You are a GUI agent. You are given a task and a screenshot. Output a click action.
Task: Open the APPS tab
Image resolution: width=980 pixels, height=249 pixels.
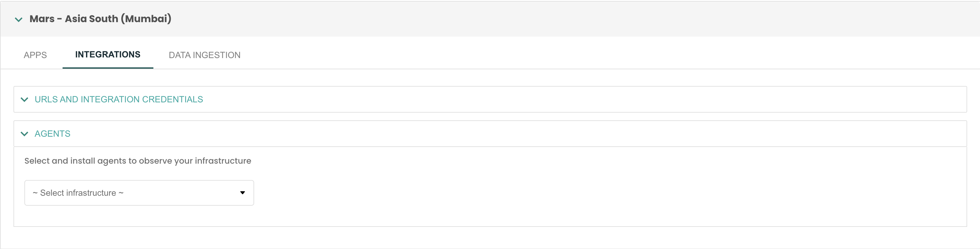point(35,55)
